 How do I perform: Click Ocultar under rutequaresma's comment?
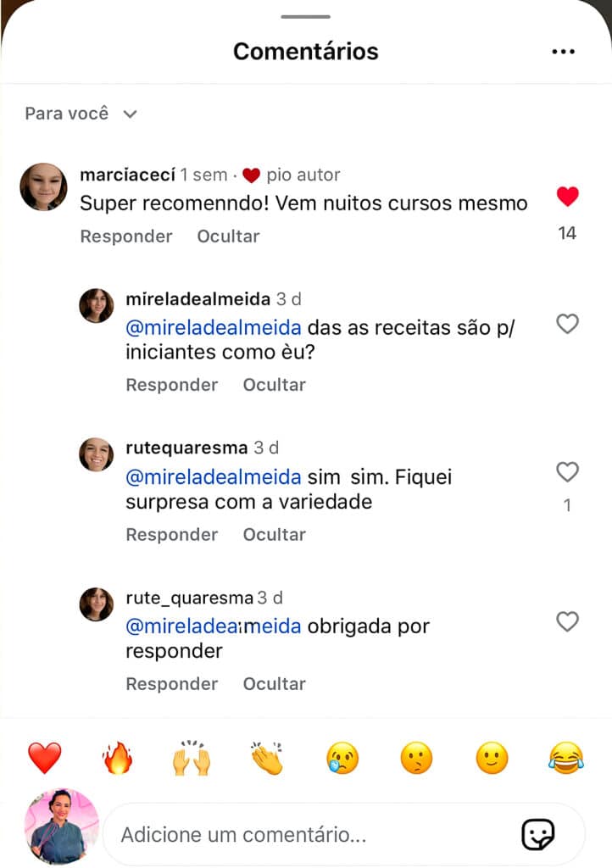[274, 534]
